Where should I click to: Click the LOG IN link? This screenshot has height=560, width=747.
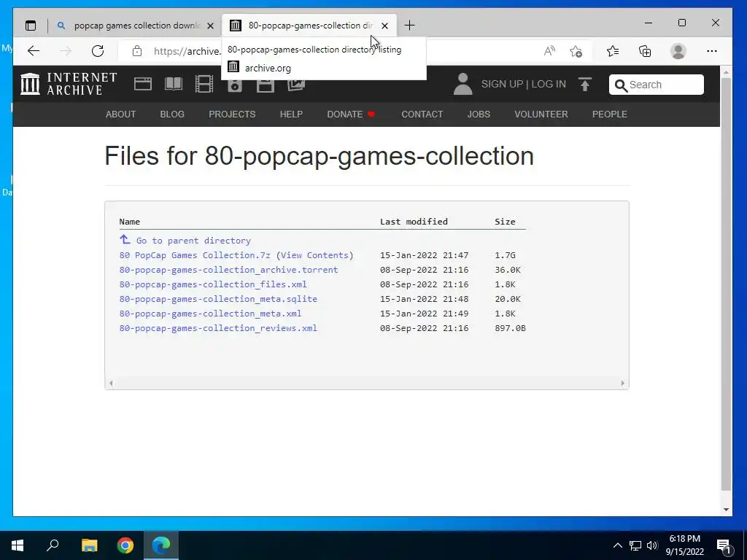(x=549, y=85)
